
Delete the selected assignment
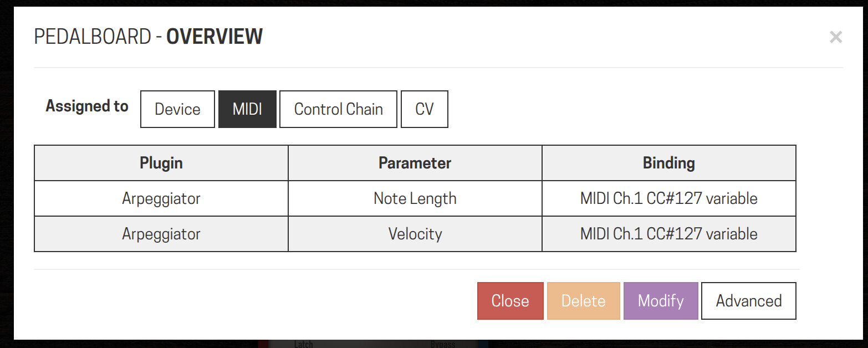pyautogui.click(x=584, y=301)
